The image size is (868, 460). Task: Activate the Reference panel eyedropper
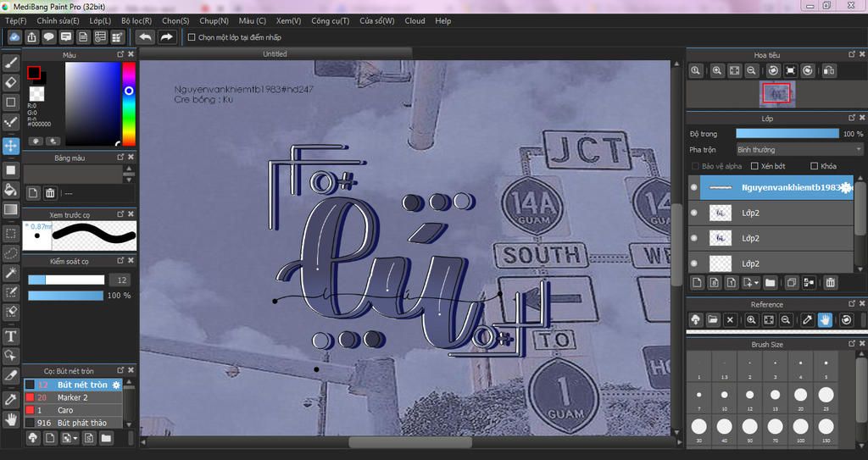(x=808, y=319)
